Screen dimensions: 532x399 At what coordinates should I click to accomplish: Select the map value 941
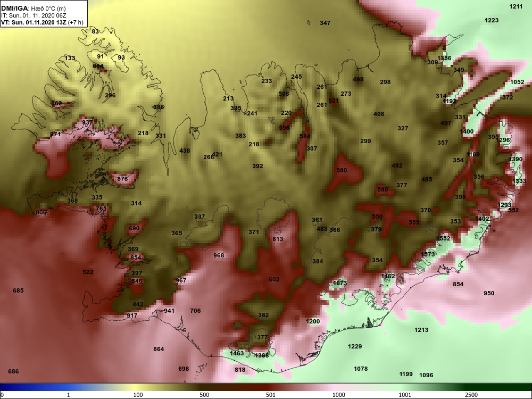pos(169,311)
